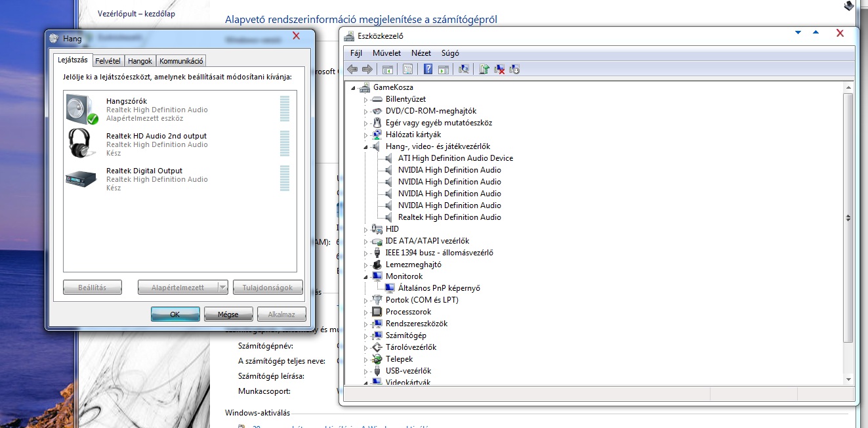Click the blue question mark Help icon

click(x=428, y=69)
